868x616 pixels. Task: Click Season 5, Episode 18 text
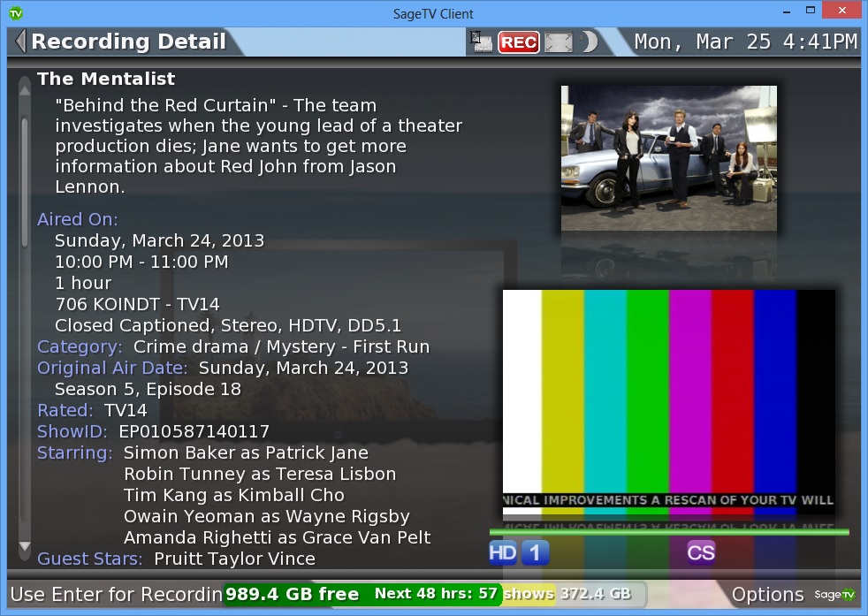pos(148,389)
